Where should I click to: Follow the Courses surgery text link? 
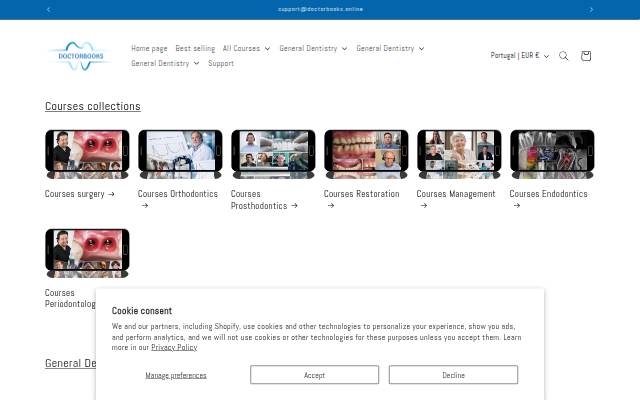[x=80, y=194]
